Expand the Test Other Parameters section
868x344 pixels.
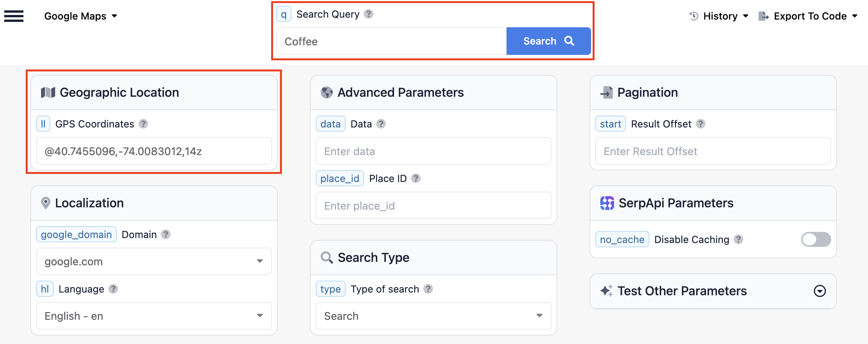(x=820, y=291)
